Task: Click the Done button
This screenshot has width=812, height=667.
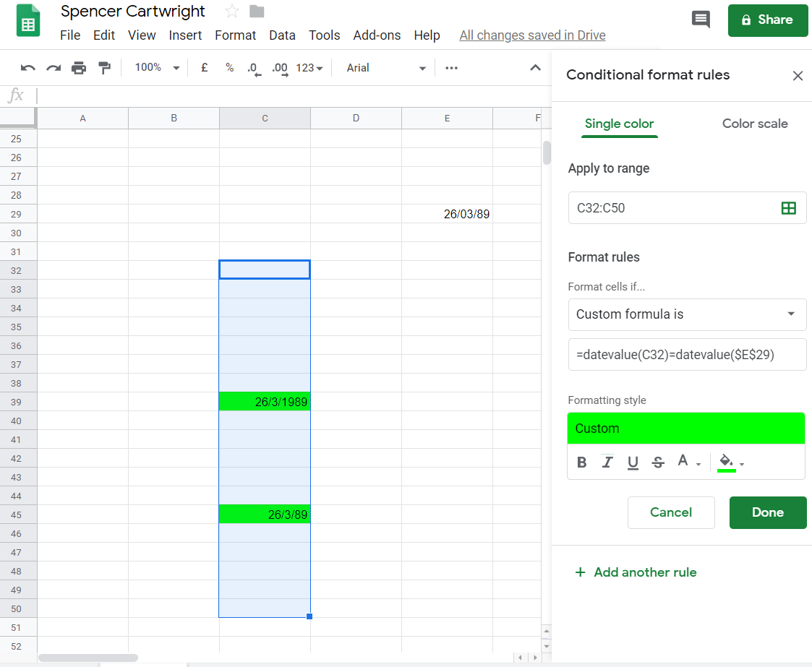Action: 768,512
